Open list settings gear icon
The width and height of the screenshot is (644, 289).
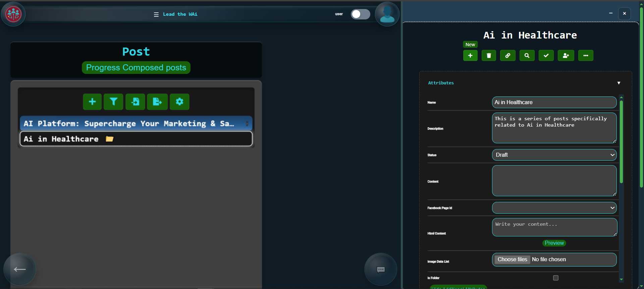[x=179, y=102]
